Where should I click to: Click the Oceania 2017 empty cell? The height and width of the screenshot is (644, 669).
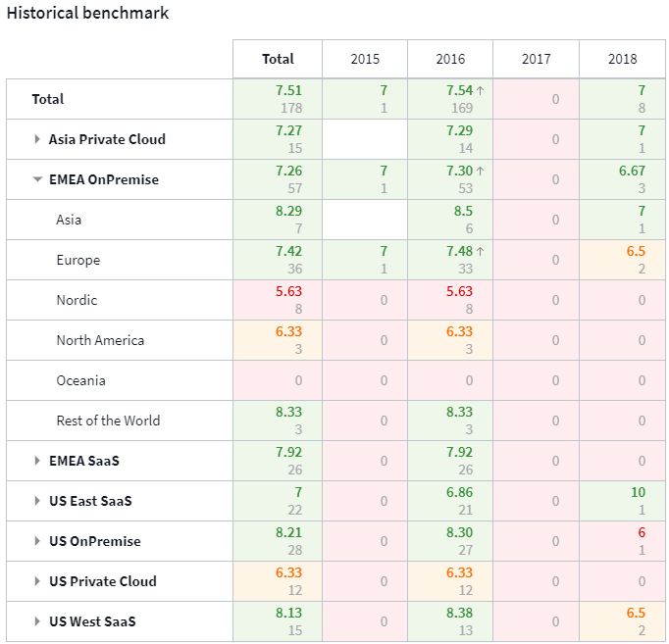[x=536, y=380]
